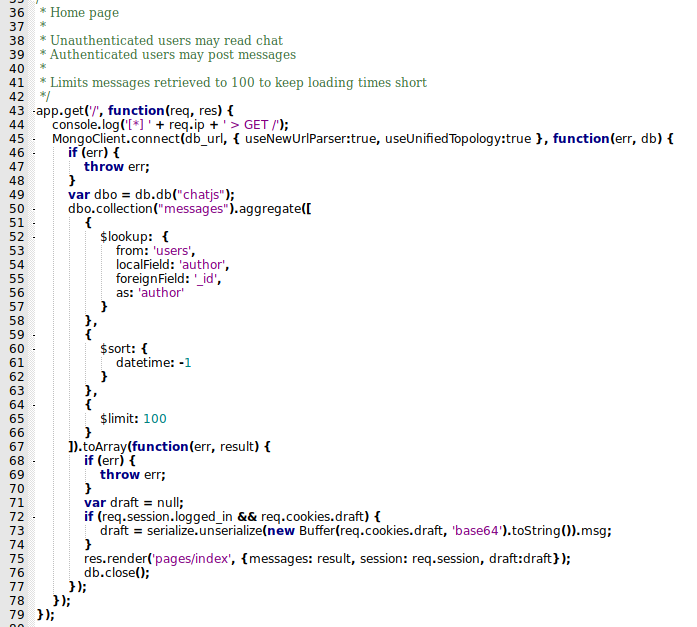Collapse the if (err) fold on line 46
The image size is (697, 627).
[34, 153]
